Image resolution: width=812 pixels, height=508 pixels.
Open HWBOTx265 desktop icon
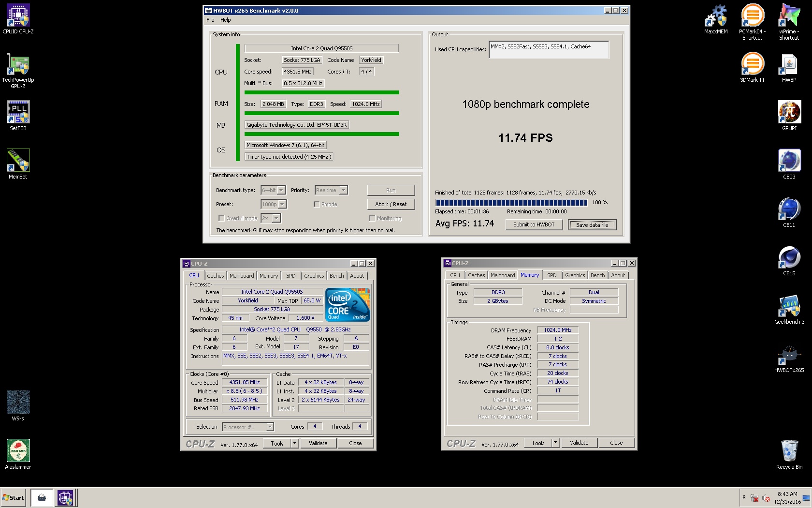tap(789, 358)
